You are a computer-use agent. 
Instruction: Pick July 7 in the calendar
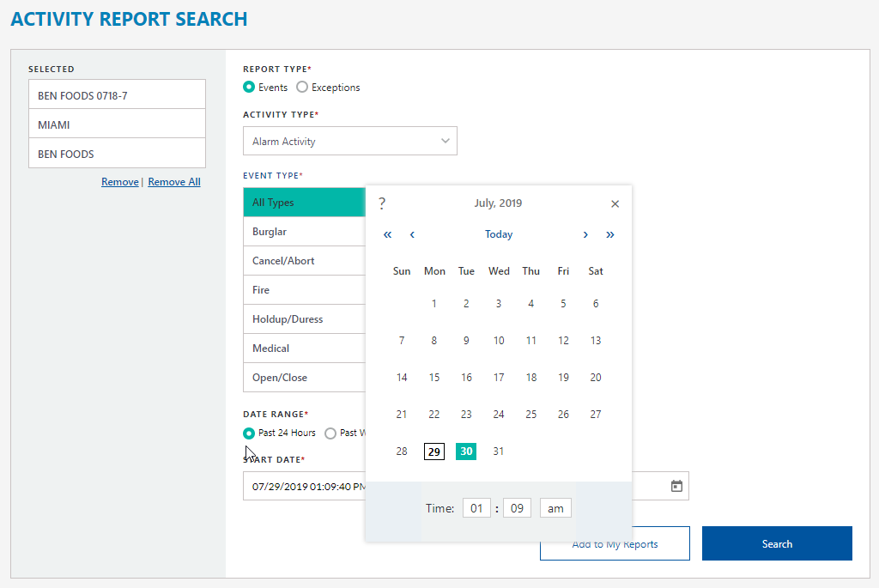tap(402, 340)
